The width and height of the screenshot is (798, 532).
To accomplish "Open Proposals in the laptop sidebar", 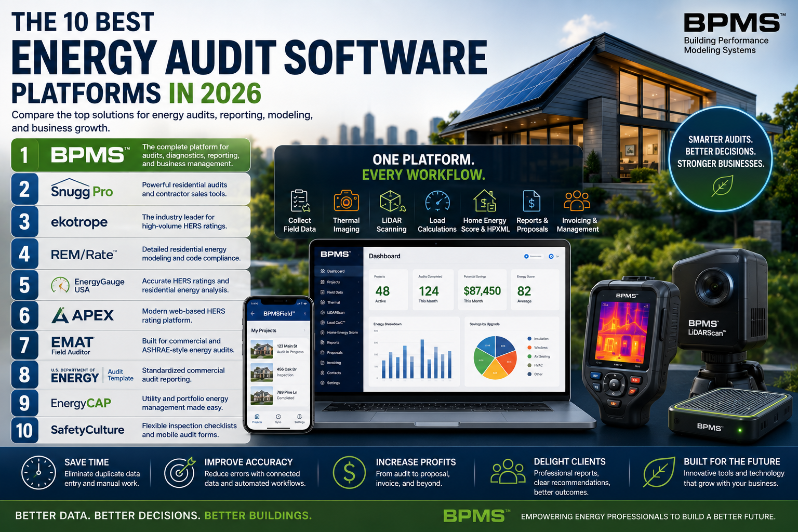I will 338,353.
